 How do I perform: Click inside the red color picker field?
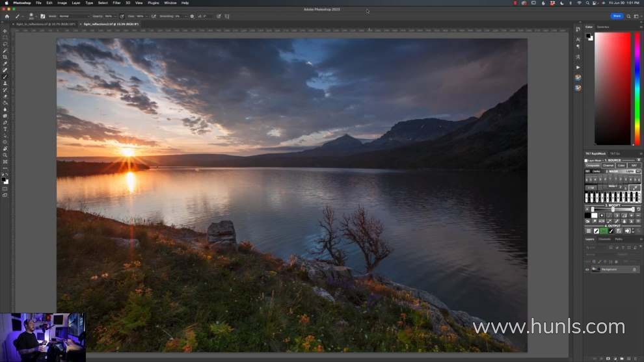pyautogui.click(x=612, y=88)
